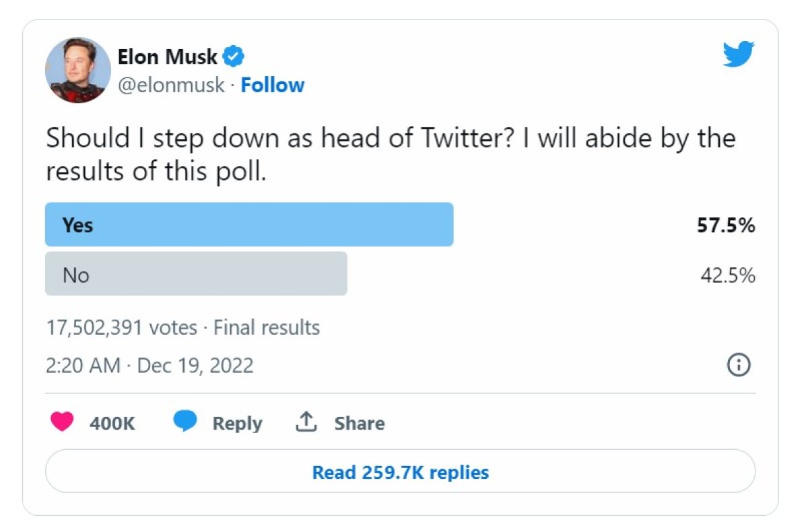Click the Twitter bird logo
The width and height of the screenshot is (808, 532).
coord(739,55)
